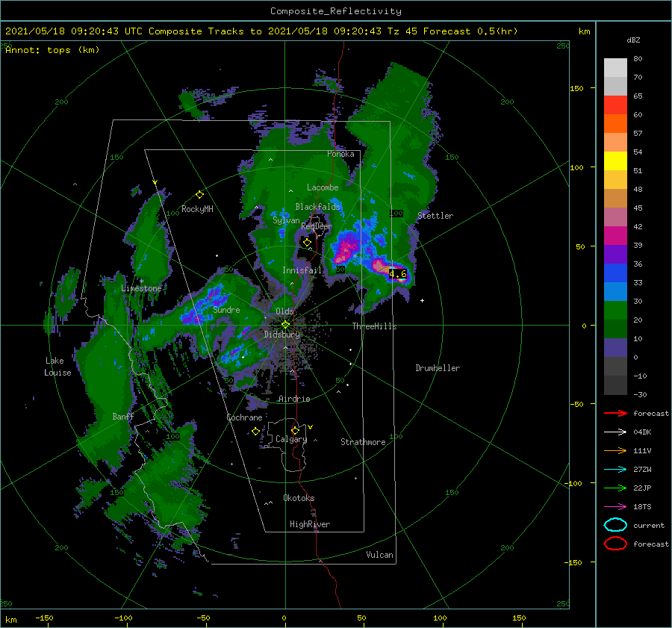Image resolution: width=672 pixels, height=628 pixels.
Task: Click the dBZ heading above color bar
Action: [x=633, y=40]
